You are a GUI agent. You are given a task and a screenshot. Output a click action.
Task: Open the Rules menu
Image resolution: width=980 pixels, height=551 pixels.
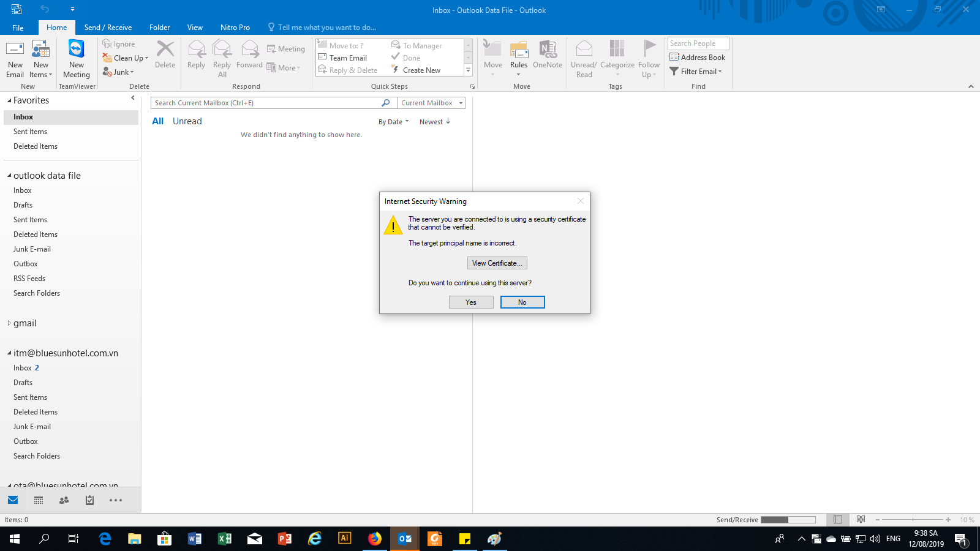point(519,59)
